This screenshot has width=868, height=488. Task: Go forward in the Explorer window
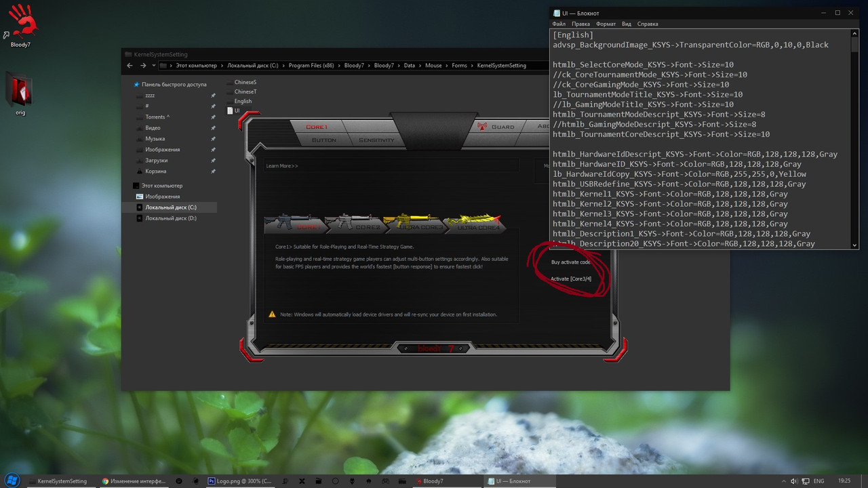(x=143, y=66)
